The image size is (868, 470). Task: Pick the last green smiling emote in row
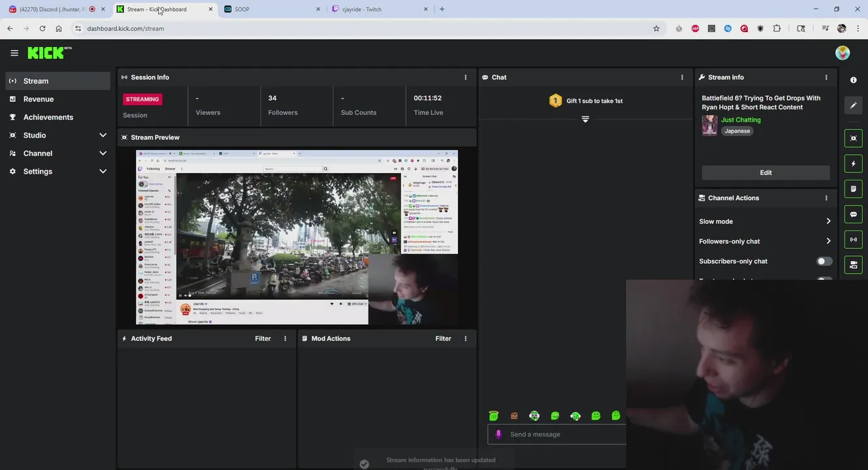(x=616, y=416)
